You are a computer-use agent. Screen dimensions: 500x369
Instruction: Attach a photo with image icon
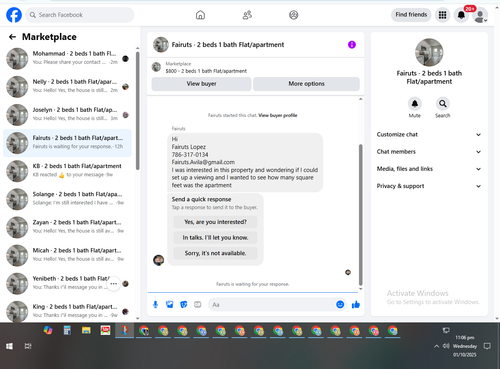pos(170,304)
